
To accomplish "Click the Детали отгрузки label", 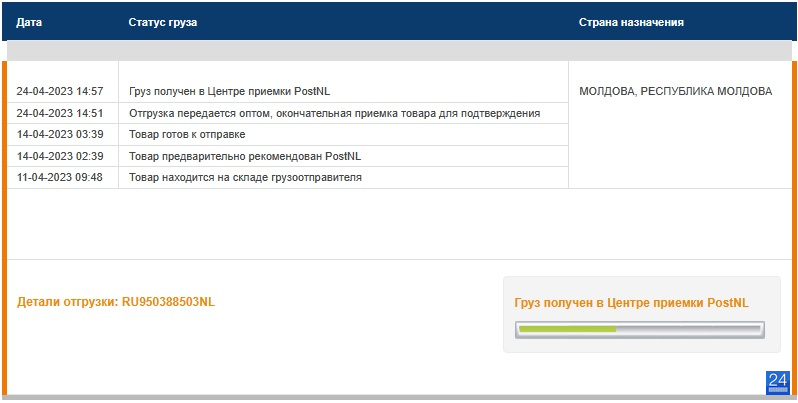I will [68, 302].
